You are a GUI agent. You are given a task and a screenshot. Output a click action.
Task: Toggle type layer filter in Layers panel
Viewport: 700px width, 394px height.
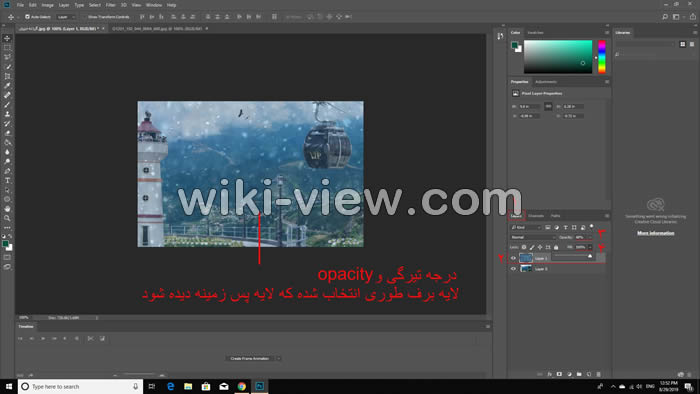565,228
